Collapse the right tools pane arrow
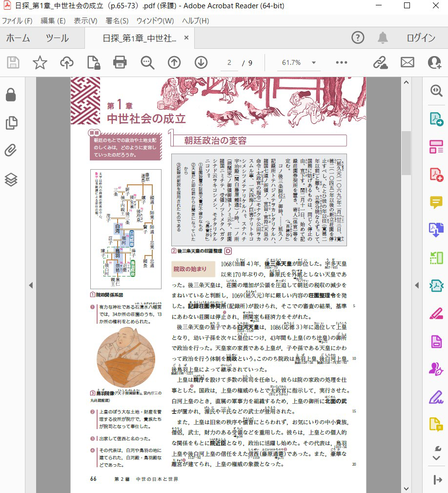Screen dimensions: 448x493 pyautogui.click(x=417, y=285)
